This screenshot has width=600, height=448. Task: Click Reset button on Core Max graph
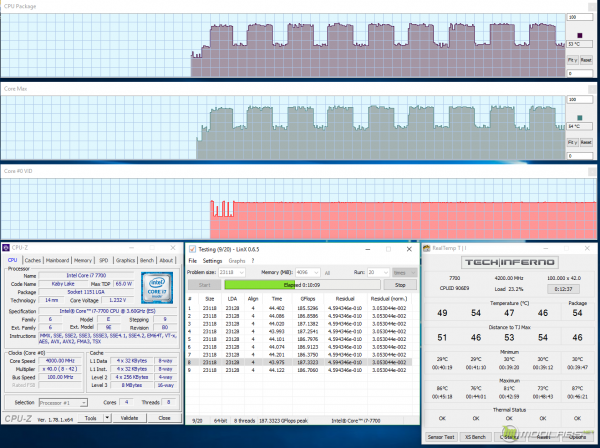586,142
